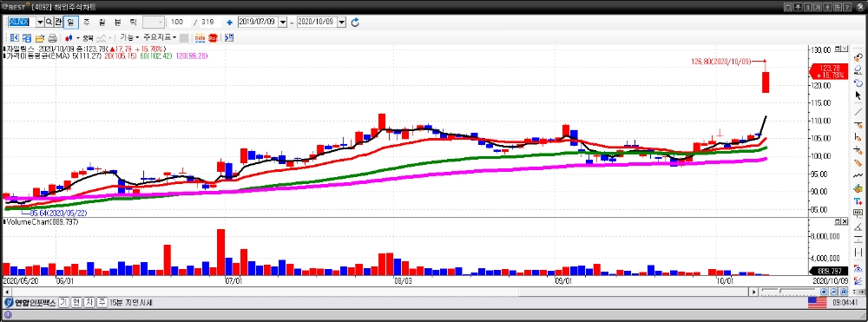Open the yellow folder icon
The height and width of the screenshot is (322, 868).
coord(40,38)
